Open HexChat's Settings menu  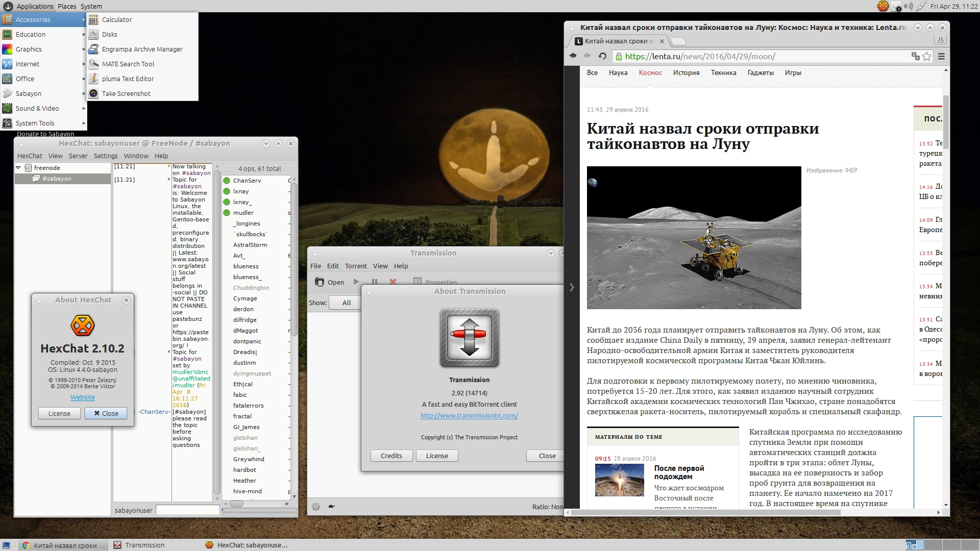pos(106,156)
